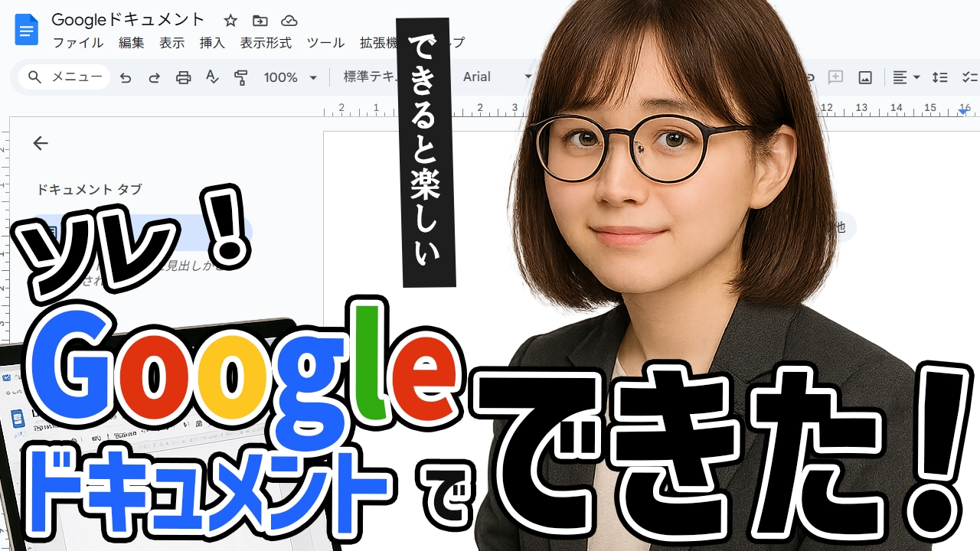980x551 pixels.
Task: Open the 挿入 menu
Action: (x=211, y=44)
